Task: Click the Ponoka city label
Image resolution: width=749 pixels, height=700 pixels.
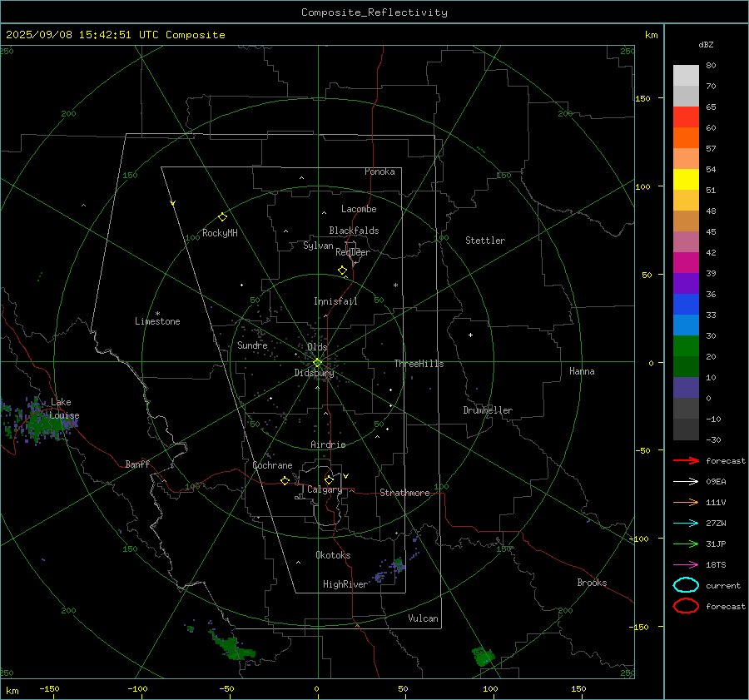Action: coord(379,171)
